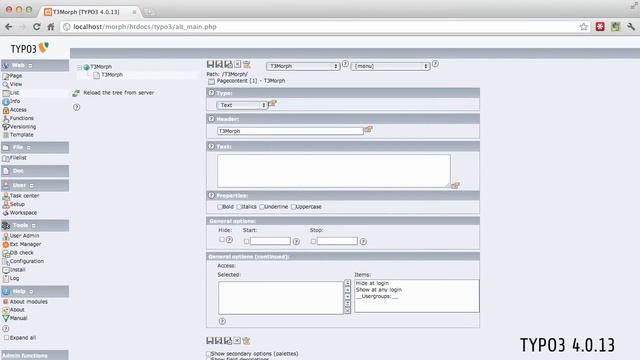The width and height of the screenshot is (640, 360).
Task: Click into the Text textarea
Action: (334, 171)
